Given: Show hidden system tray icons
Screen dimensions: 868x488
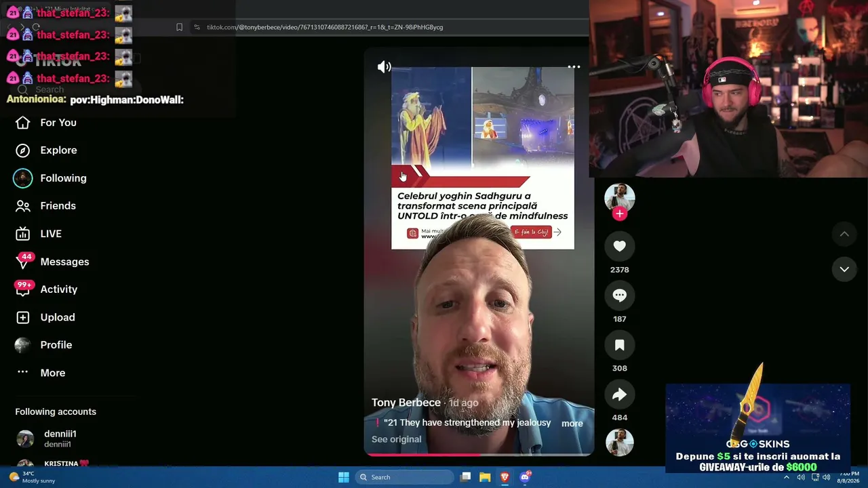Looking at the screenshot, I should [x=787, y=477].
